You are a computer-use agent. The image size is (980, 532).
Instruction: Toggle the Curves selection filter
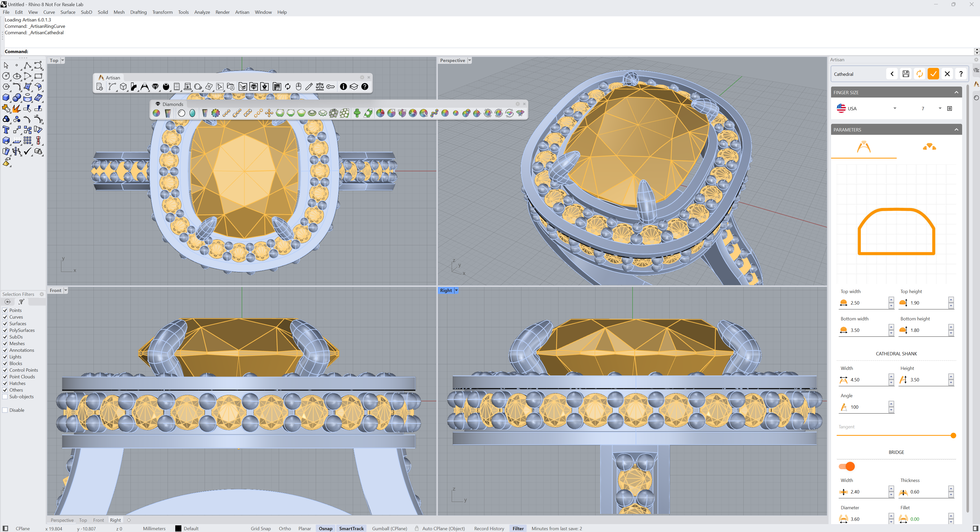point(5,317)
